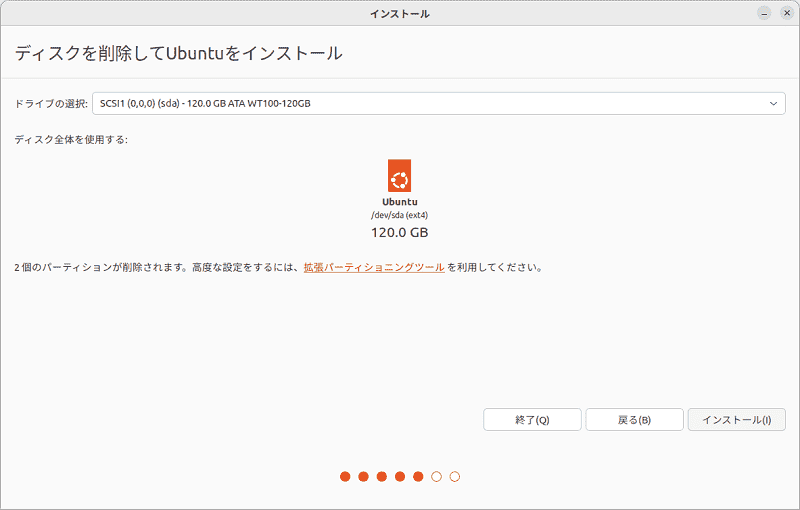Image resolution: width=800 pixels, height=510 pixels.
Task: Click the Ubuntu partition name label
Action: pyautogui.click(x=399, y=202)
